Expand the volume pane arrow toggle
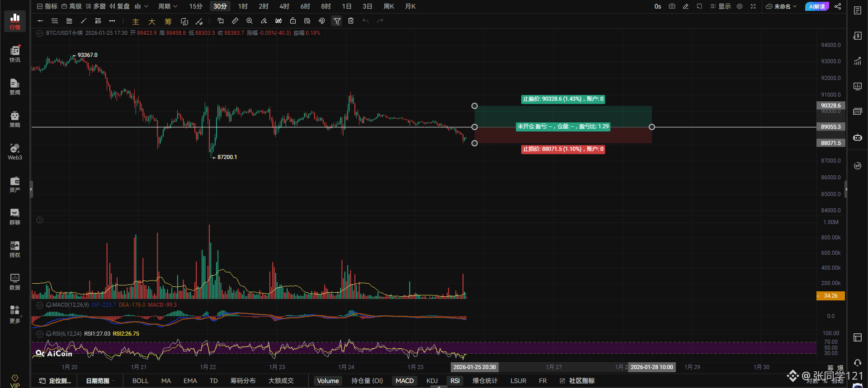This screenshot has width=868, height=388. click(40, 220)
